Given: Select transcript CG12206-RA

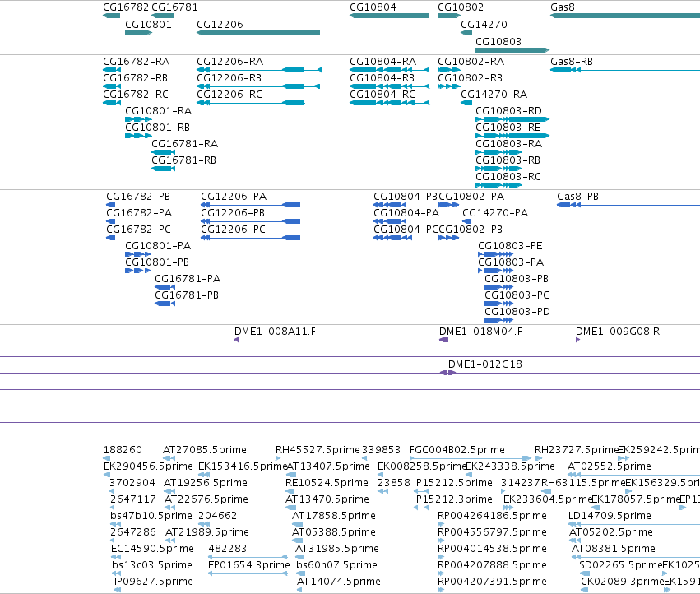Looking at the screenshot, I should (230, 61).
